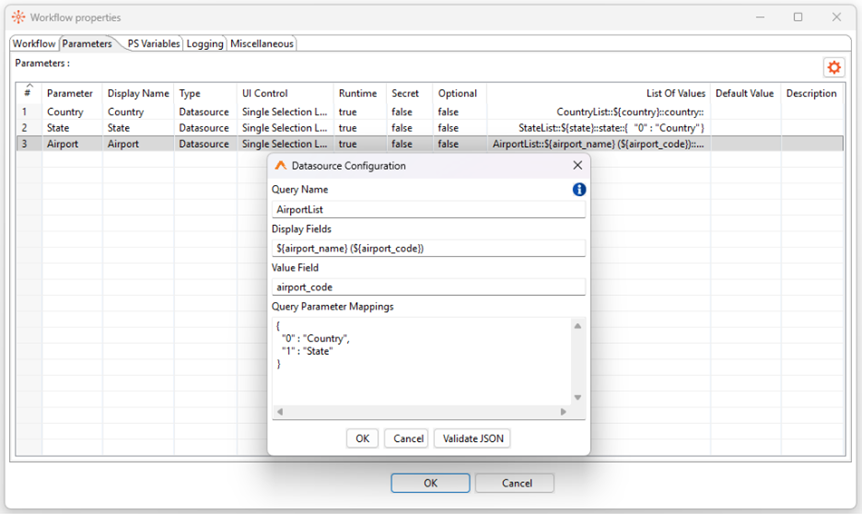Sort by the # column header

28,93
